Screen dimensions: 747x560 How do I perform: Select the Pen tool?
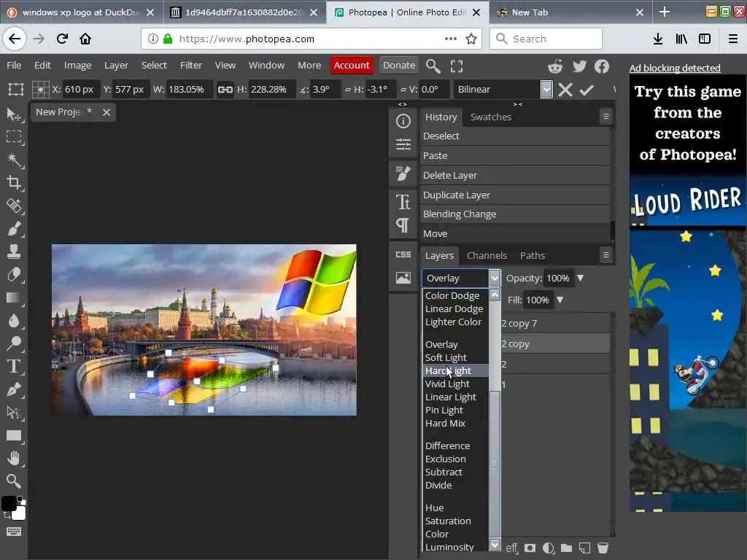coord(14,389)
